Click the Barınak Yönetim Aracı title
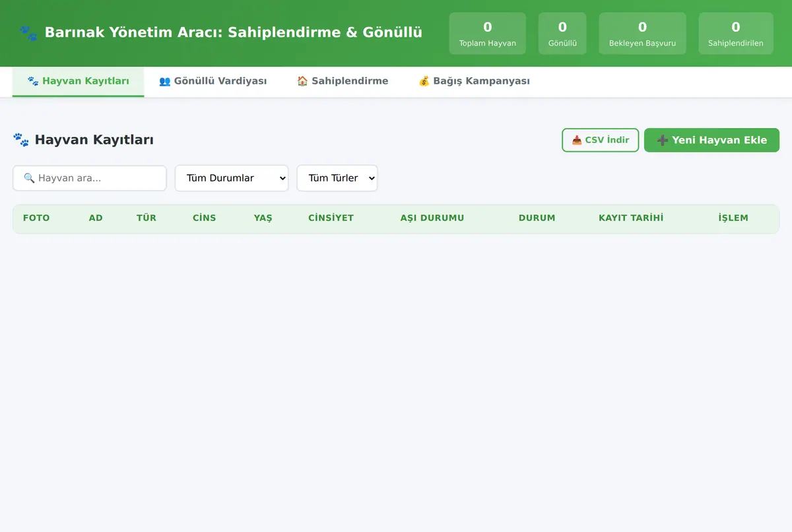The image size is (792, 532). coord(234,32)
